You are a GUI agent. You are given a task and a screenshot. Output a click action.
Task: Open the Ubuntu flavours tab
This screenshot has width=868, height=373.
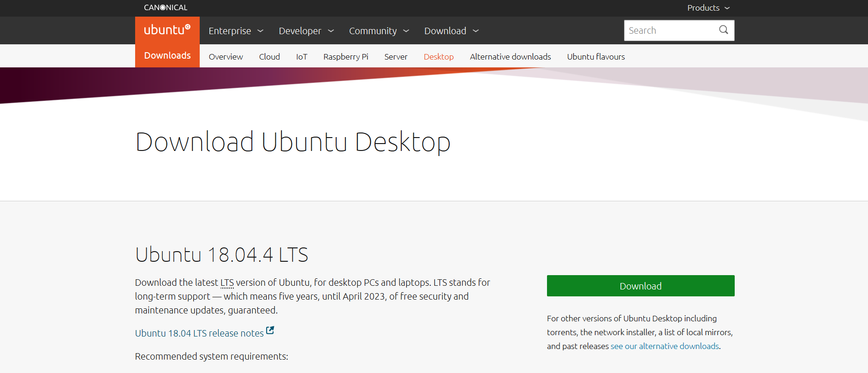pyautogui.click(x=596, y=57)
